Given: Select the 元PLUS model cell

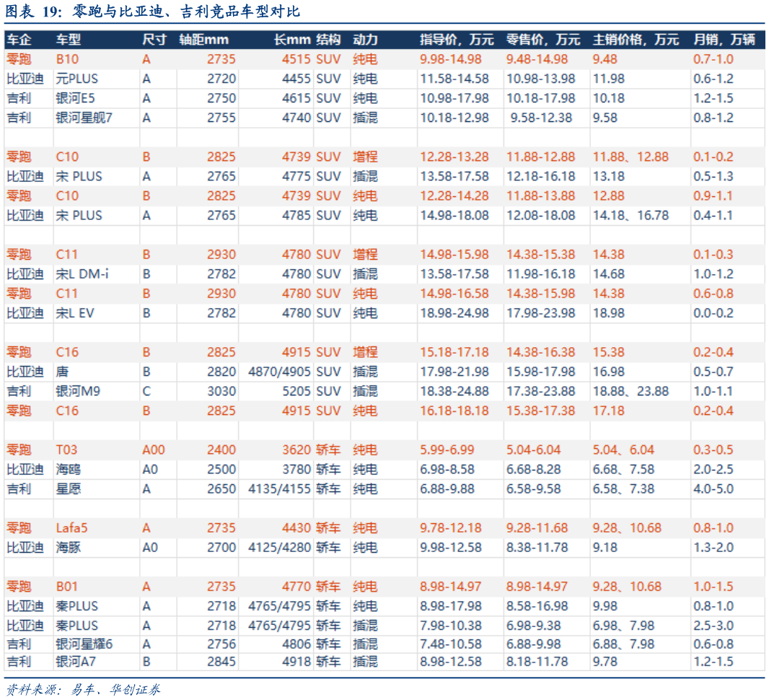Looking at the screenshot, I should click(x=76, y=79).
